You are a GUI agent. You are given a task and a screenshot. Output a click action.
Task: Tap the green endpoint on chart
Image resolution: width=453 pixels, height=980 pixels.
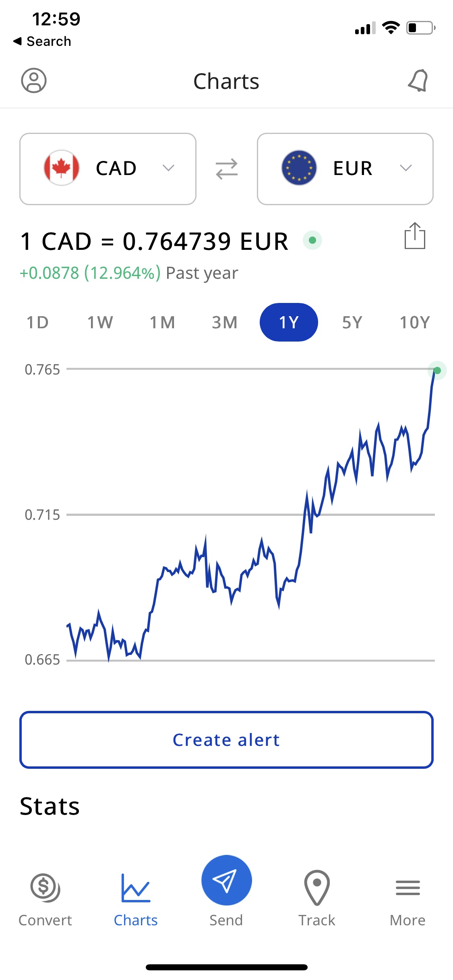[x=437, y=370]
